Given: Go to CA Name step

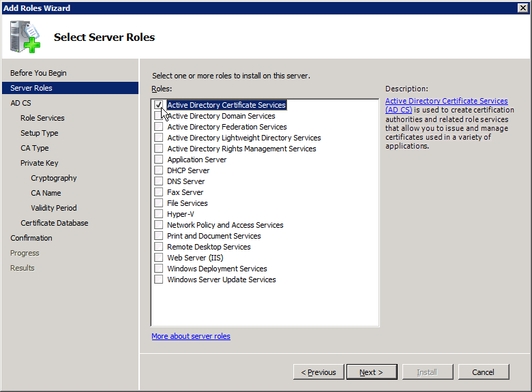Looking at the screenshot, I should click(46, 193).
